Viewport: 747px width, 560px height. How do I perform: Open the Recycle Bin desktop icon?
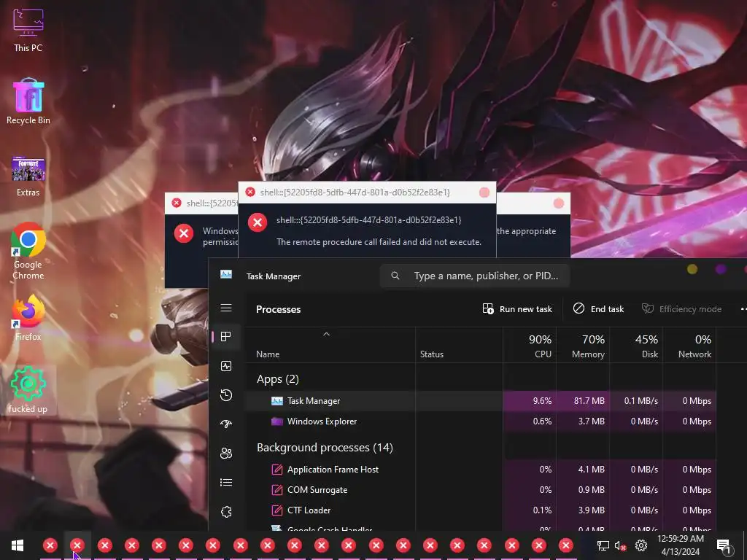click(x=28, y=101)
